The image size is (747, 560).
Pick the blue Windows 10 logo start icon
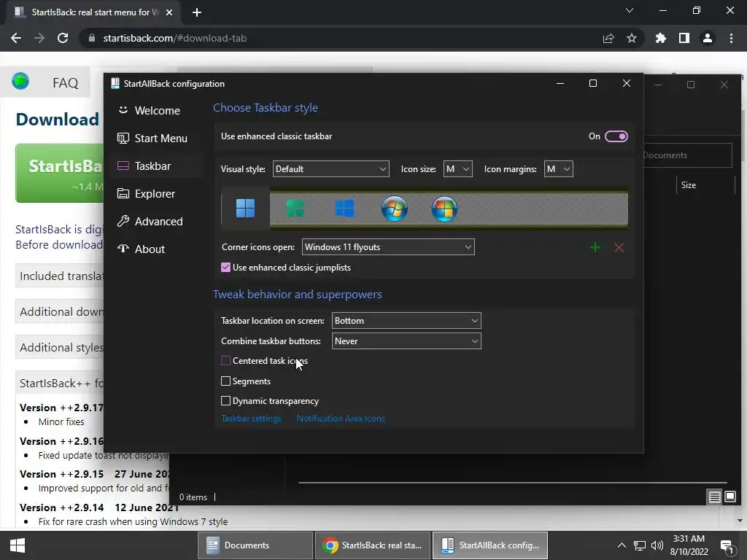coord(344,208)
